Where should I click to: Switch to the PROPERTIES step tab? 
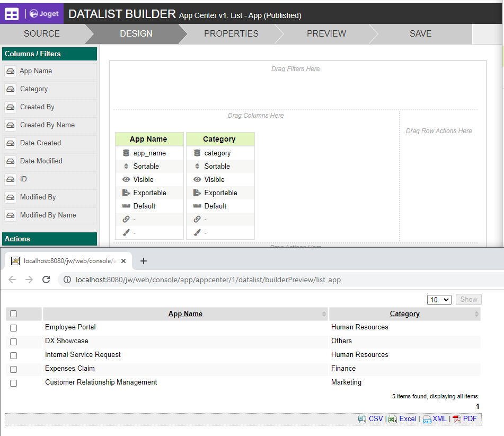(231, 33)
